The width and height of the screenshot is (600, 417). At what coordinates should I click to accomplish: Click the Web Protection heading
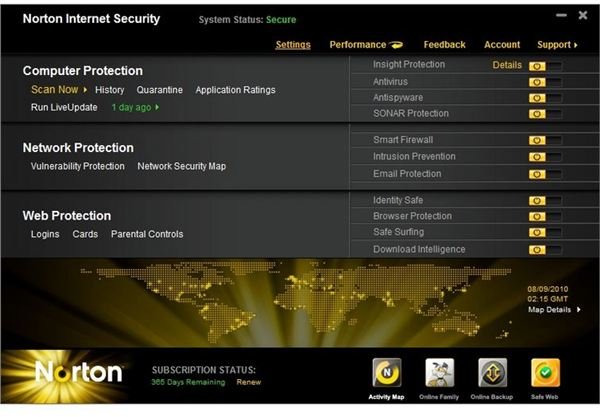67,216
